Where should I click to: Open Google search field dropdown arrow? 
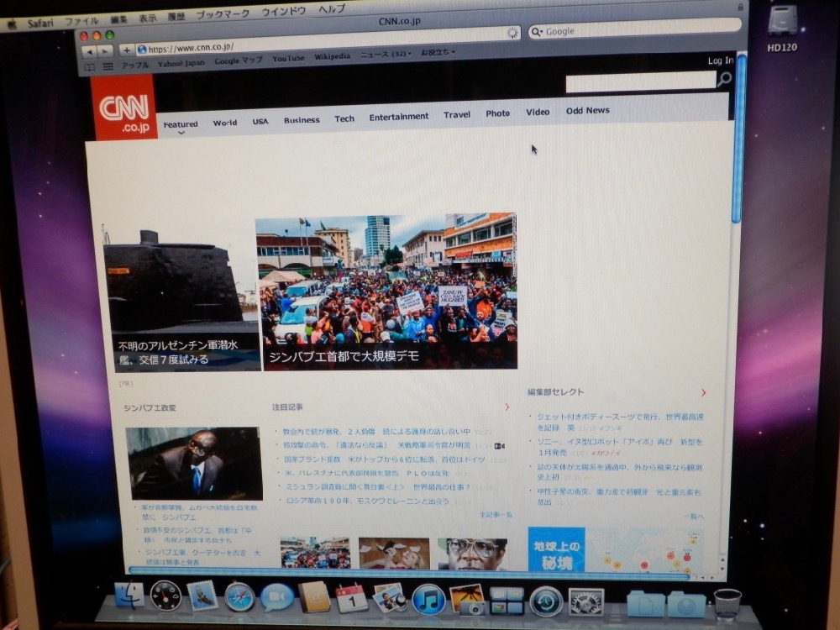537,32
